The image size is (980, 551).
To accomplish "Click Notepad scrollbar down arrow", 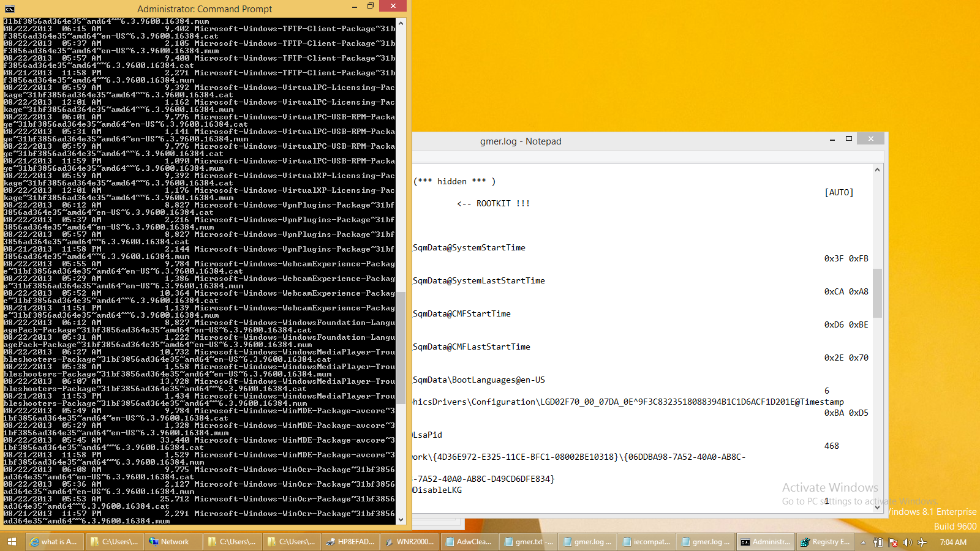I will click(x=877, y=506).
